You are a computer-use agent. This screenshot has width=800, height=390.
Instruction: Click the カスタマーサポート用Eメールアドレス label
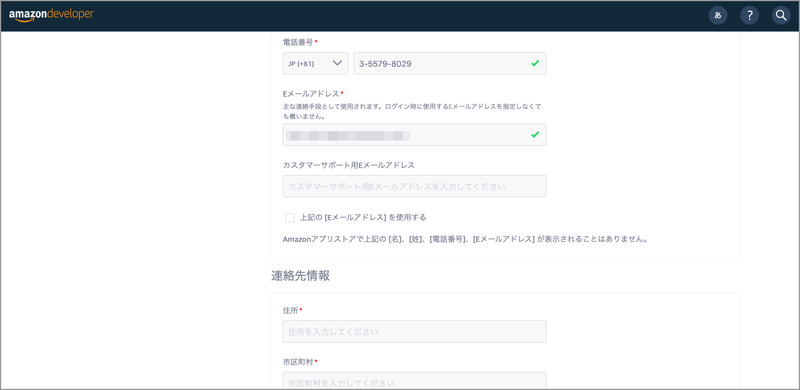[348, 165]
